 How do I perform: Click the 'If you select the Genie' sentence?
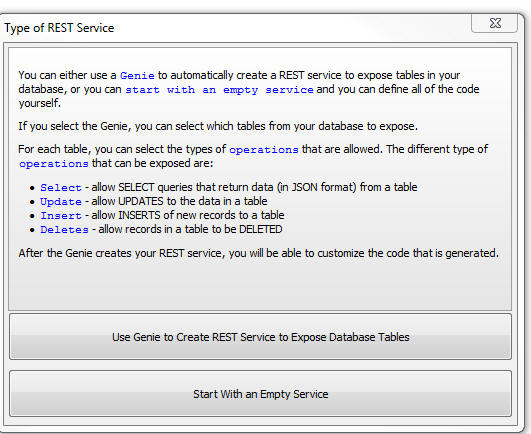click(x=218, y=126)
